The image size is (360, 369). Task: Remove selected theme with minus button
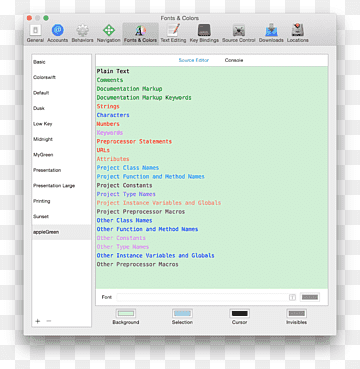(x=49, y=321)
